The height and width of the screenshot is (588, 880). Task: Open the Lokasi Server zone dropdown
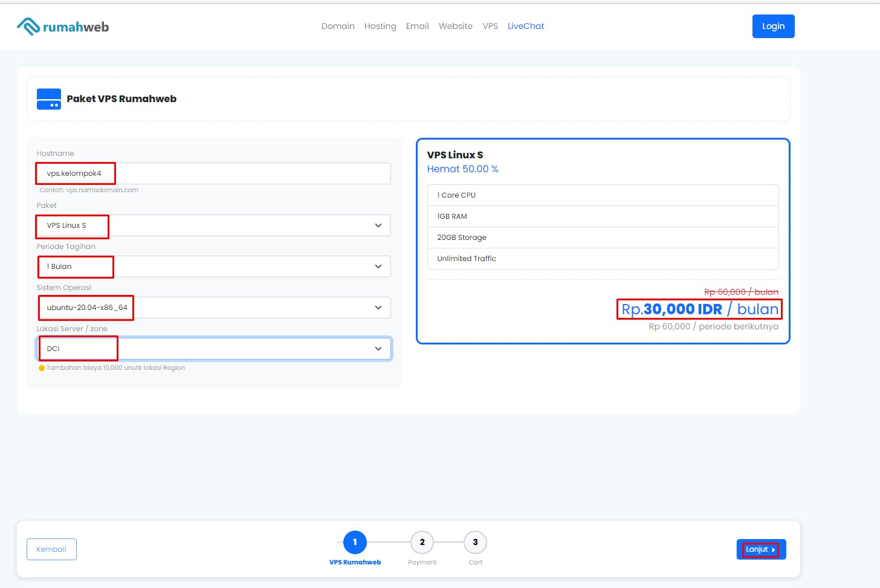tap(213, 349)
